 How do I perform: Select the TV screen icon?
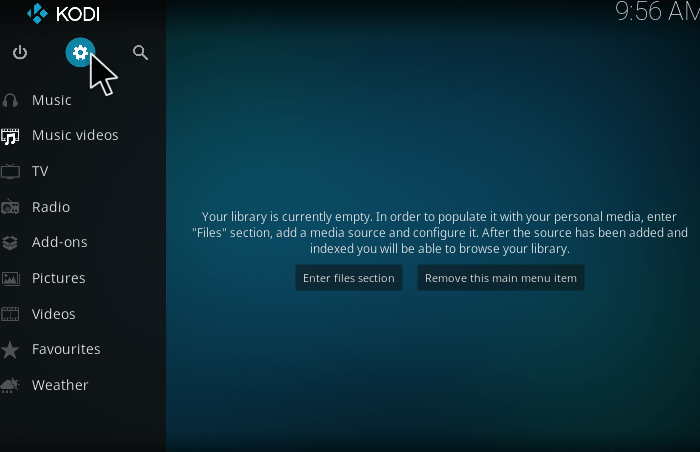10,172
